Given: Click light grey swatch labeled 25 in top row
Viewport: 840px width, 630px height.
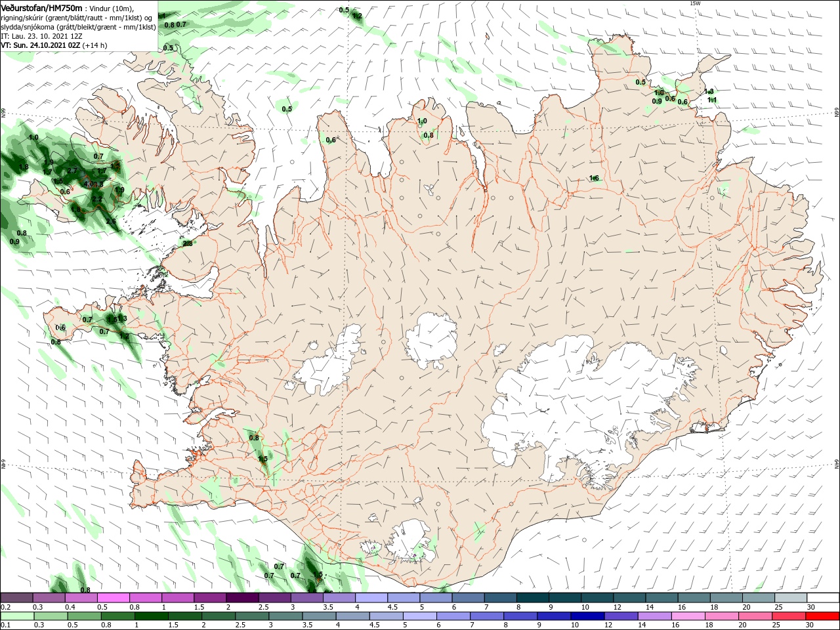Looking at the screenshot, I should [x=791, y=598].
